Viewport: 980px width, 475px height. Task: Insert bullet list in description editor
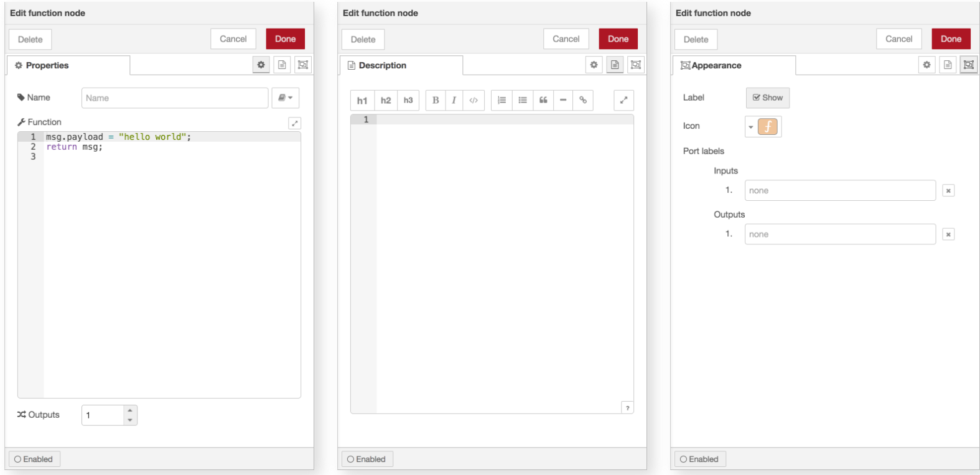523,100
